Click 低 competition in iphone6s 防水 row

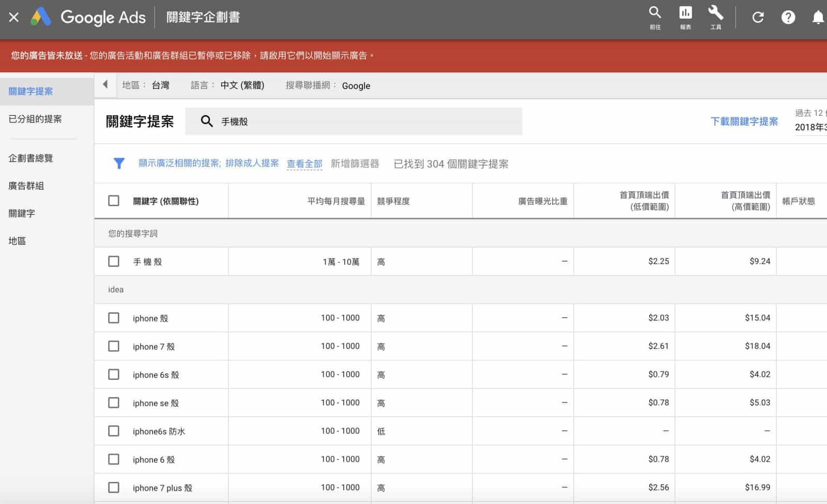point(381,431)
